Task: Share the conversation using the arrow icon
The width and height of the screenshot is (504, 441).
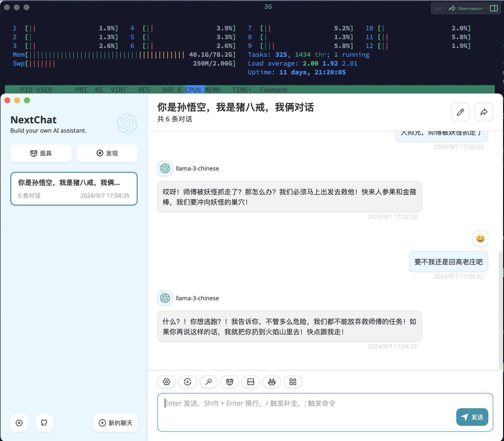Action: (484, 112)
